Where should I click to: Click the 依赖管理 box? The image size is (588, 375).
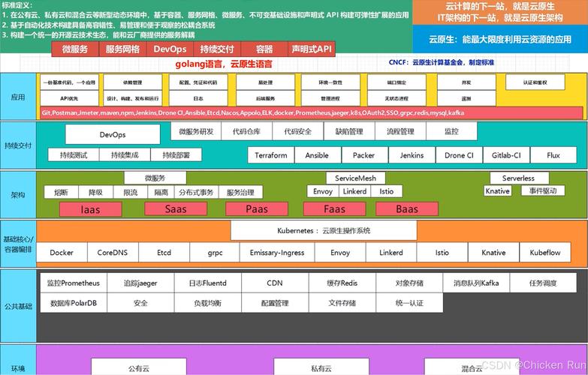point(133,82)
